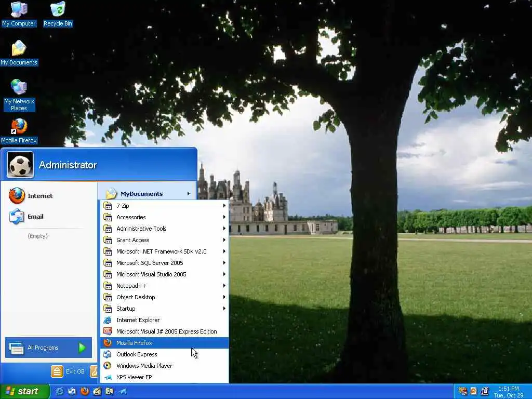Launch XPS Viewer EP from list

(165, 377)
